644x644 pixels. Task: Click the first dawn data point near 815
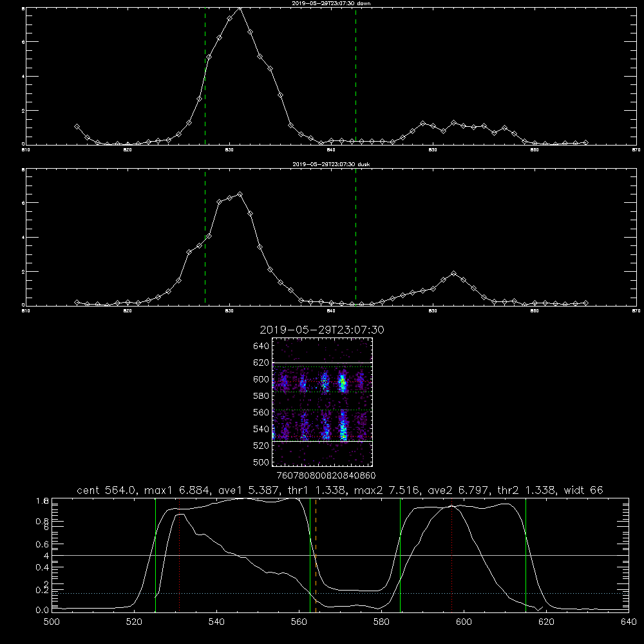[x=77, y=127]
